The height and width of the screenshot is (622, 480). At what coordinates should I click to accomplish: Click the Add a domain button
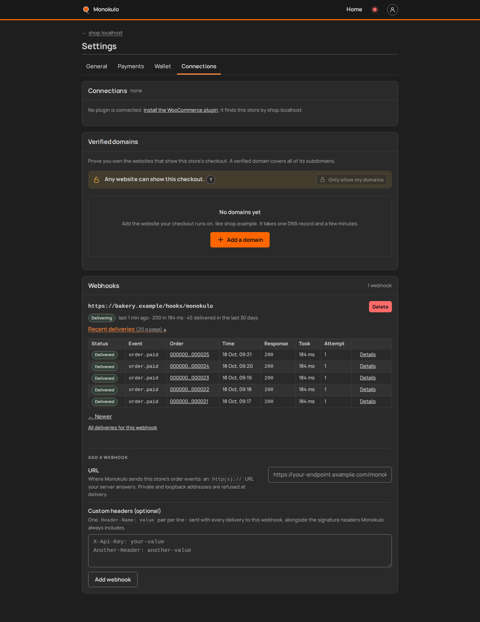pos(240,240)
